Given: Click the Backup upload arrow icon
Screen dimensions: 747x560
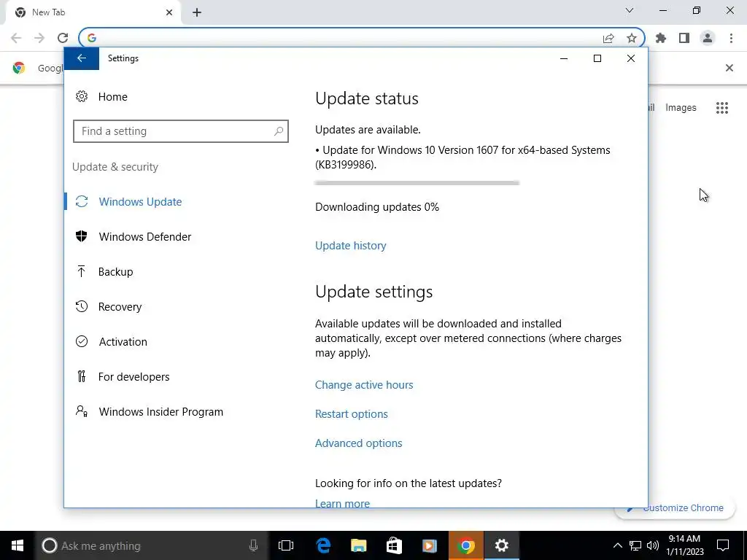Looking at the screenshot, I should tap(82, 271).
